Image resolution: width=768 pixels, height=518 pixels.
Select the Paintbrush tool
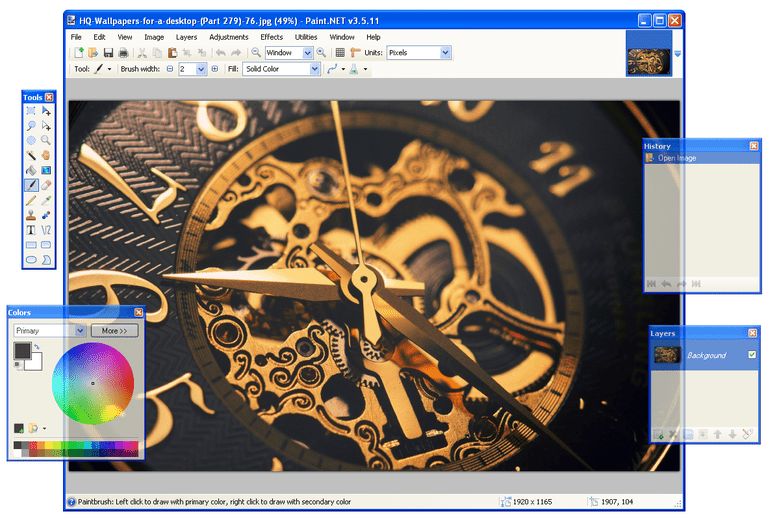31,185
